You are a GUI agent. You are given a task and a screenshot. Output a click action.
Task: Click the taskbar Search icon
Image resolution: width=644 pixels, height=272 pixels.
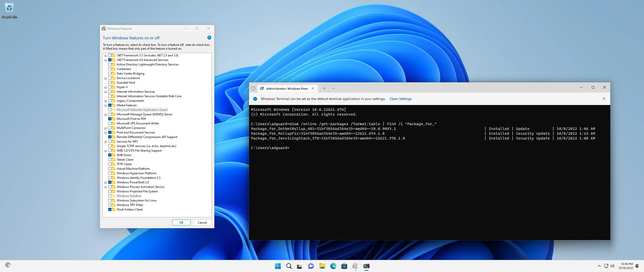coord(289,266)
